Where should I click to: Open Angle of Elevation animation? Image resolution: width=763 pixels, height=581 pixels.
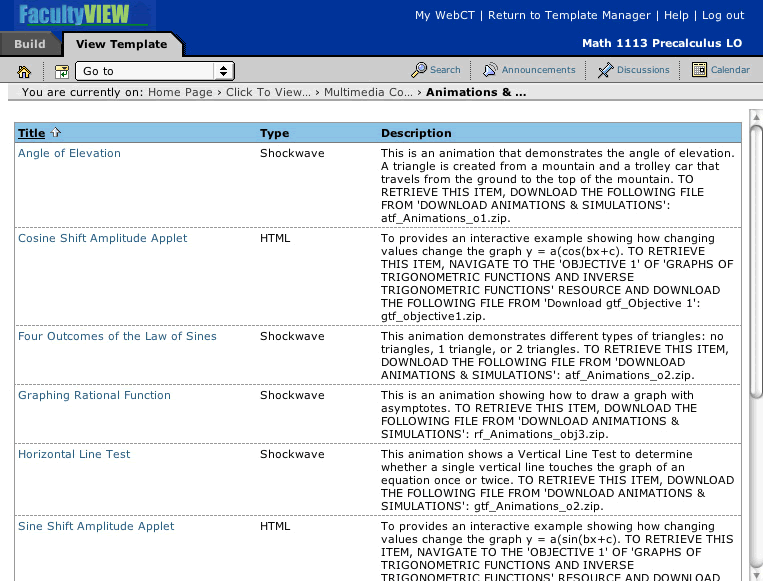69,153
